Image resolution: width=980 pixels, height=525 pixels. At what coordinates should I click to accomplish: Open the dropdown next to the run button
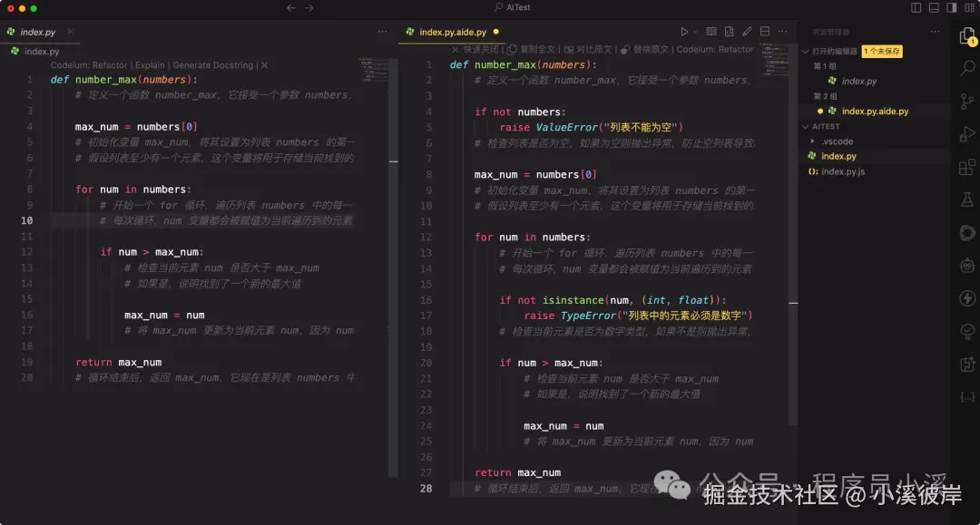[695, 31]
